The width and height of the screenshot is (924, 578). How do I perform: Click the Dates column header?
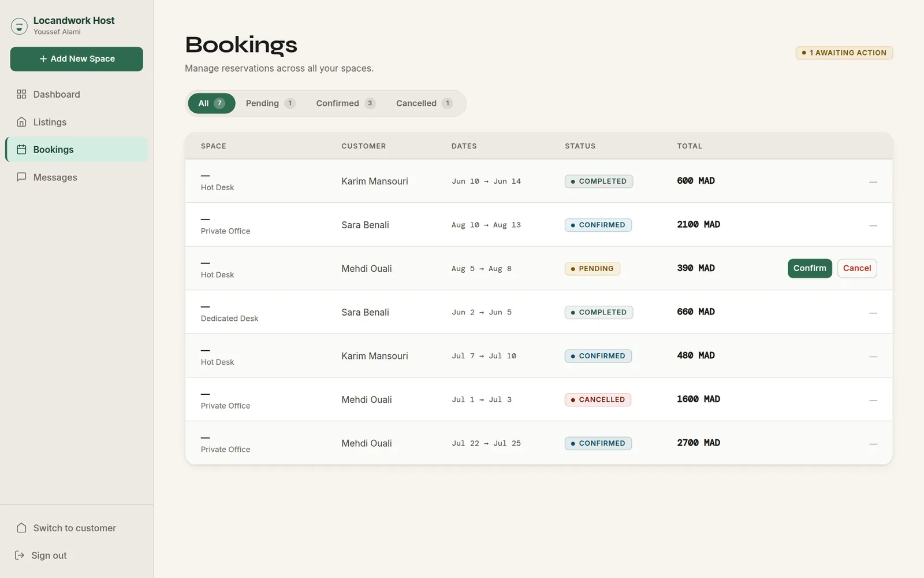point(464,146)
